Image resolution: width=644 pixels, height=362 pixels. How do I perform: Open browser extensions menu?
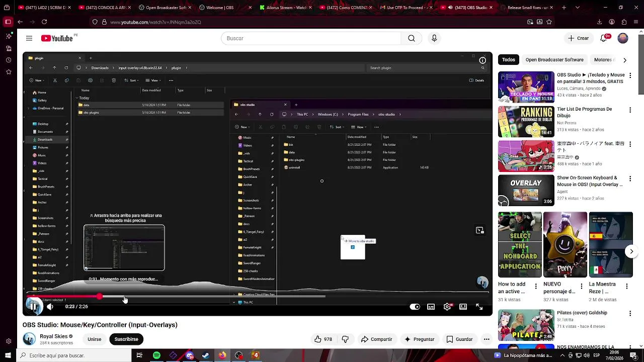624,22
